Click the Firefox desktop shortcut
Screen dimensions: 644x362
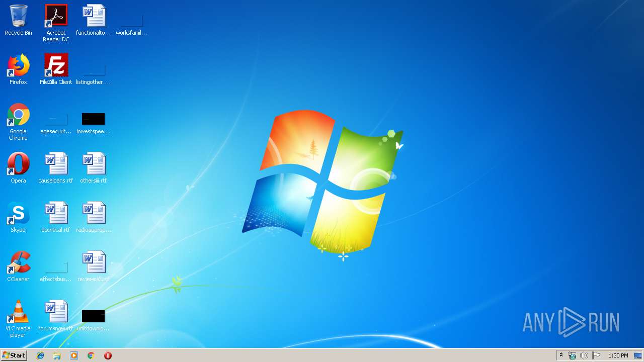pyautogui.click(x=18, y=69)
